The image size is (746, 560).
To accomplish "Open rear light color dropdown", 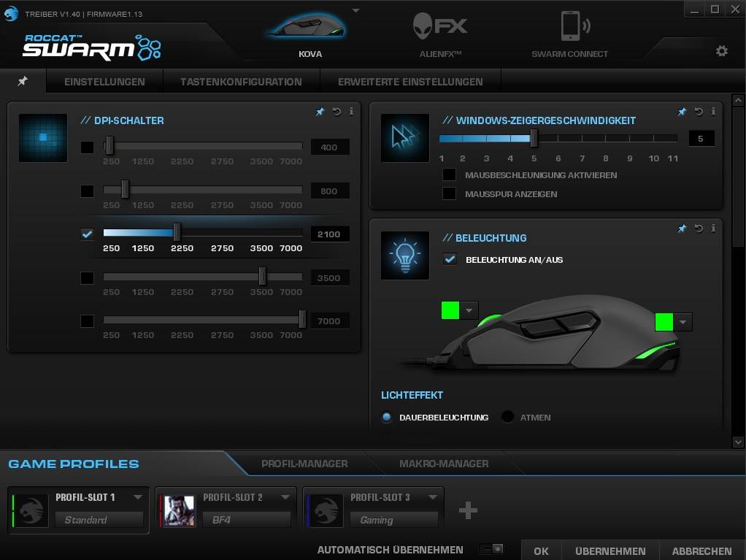I will 683,322.
